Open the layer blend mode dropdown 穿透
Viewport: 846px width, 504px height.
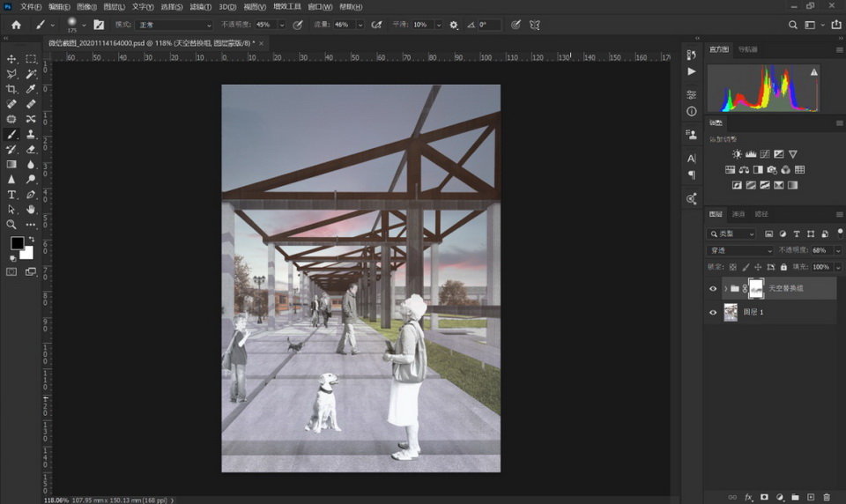click(x=740, y=250)
